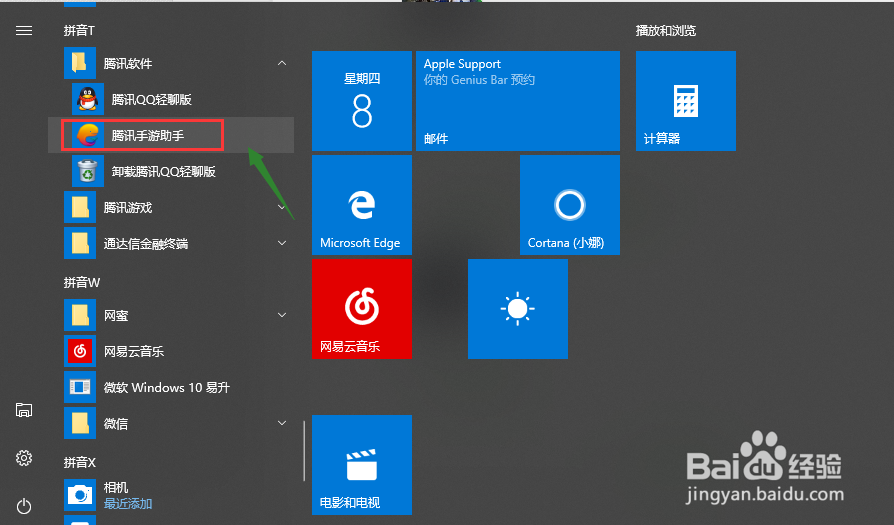This screenshot has height=525, width=894.
Task: Open 网易云音乐 from the app list
Action: (171, 351)
